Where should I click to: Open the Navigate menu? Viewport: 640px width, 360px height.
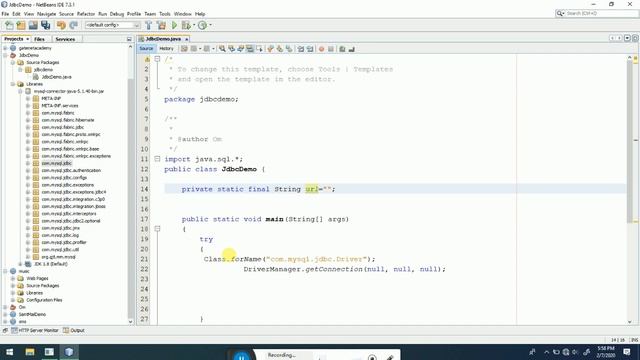click(x=47, y=14)
